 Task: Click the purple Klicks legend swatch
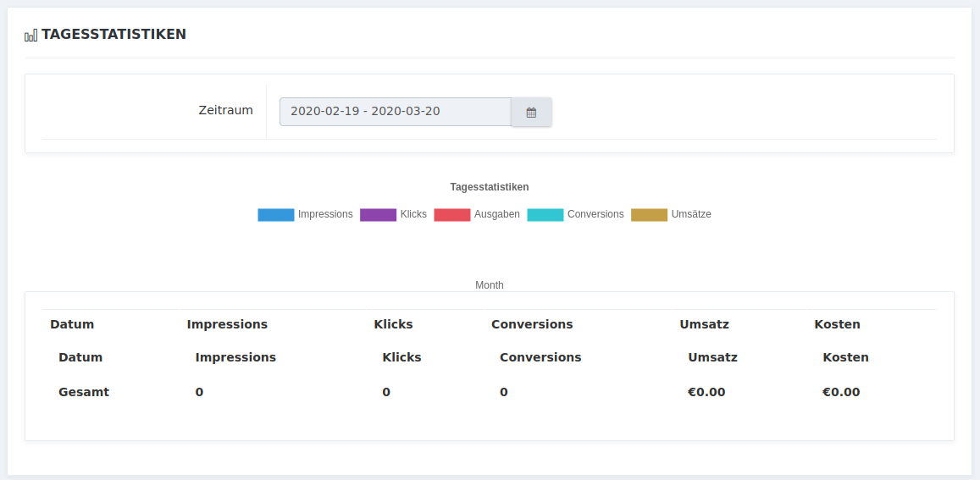click(x=378, y=215)
